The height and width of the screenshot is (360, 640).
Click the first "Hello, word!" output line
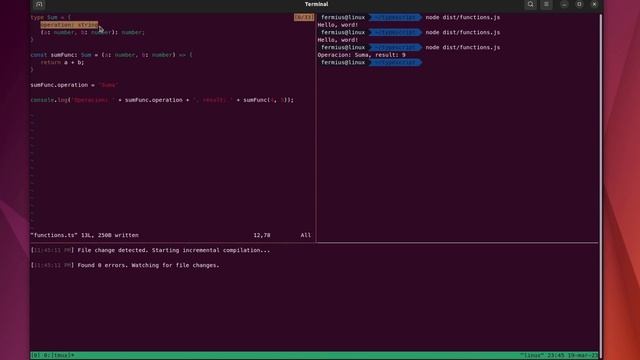point(338,25)
